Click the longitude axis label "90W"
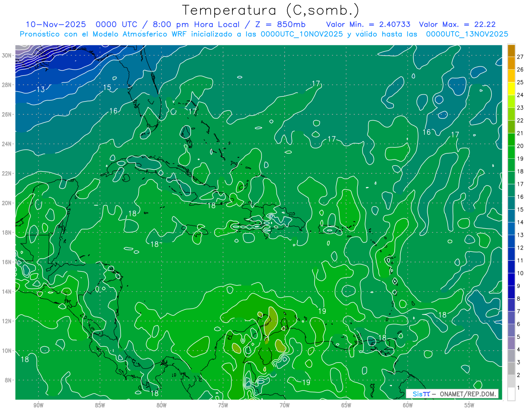Screen dimensions: 532x411 click(x=39, y=405)
